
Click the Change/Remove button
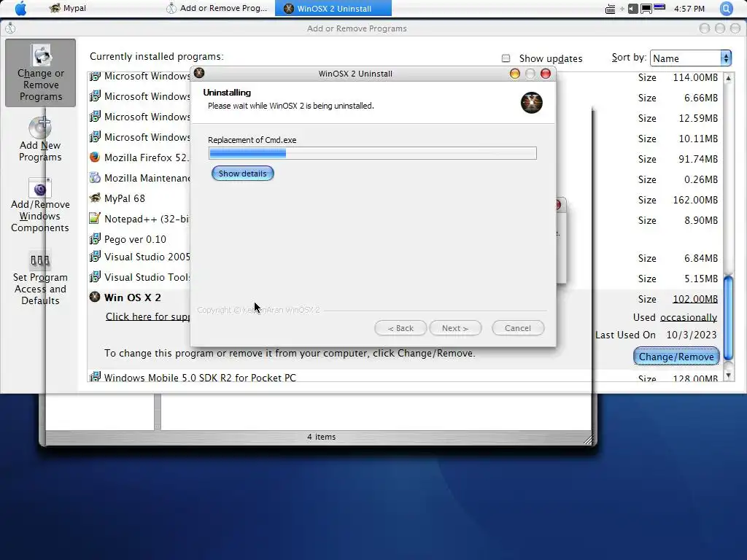tap(676, 357)
